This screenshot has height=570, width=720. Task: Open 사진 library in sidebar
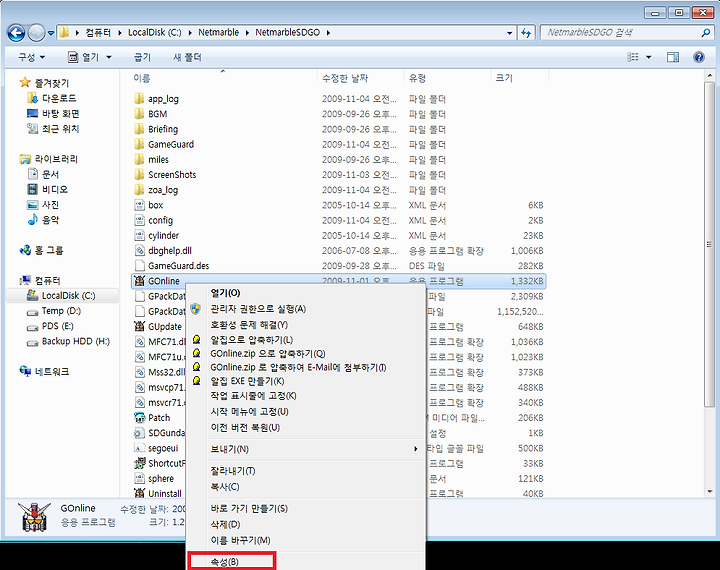click(x=43, y=204)
